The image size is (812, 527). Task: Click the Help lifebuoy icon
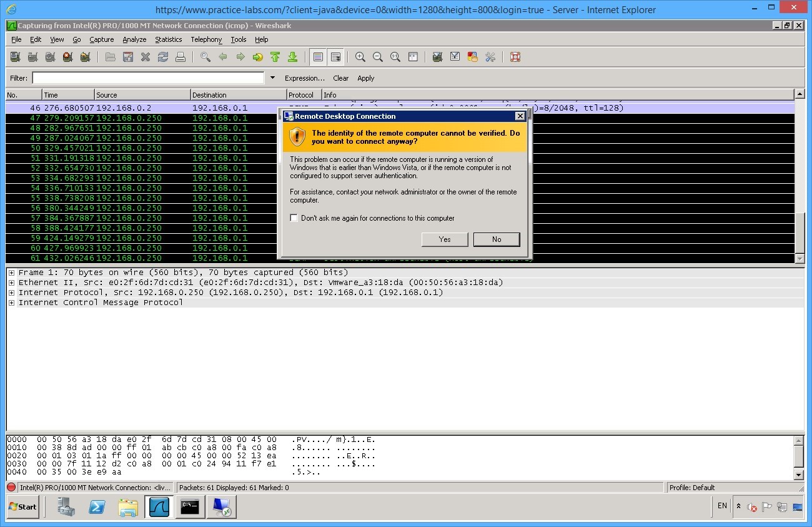515,57
